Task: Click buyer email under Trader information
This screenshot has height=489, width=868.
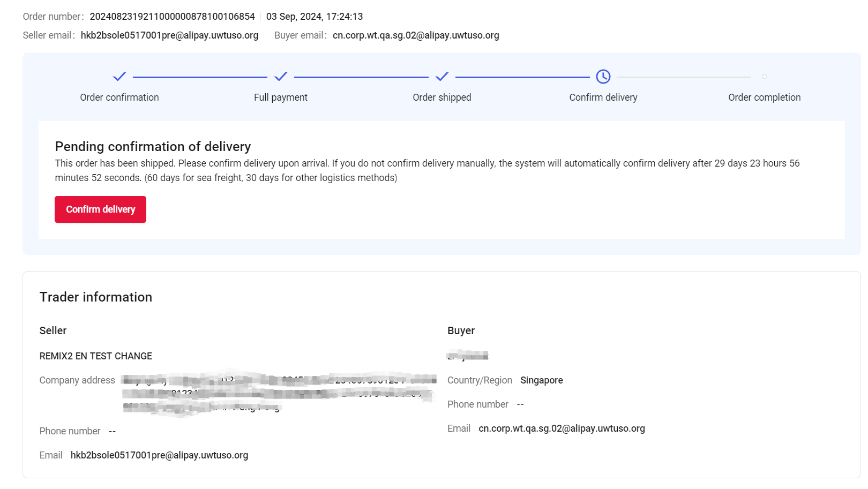Action: [x=562, y=428]
